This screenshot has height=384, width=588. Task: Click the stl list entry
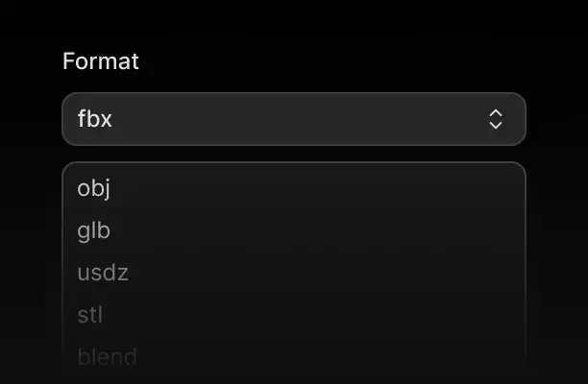[x=90, y=315]
